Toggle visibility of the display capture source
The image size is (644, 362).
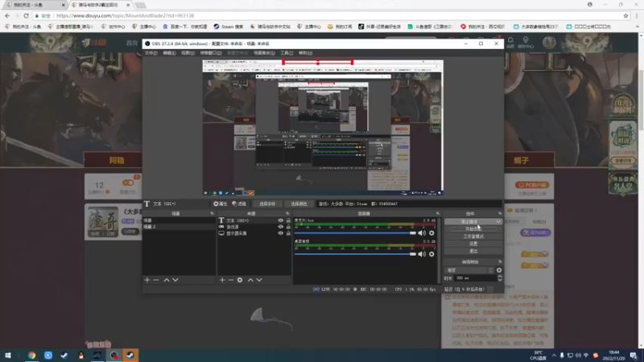point(280,233)
